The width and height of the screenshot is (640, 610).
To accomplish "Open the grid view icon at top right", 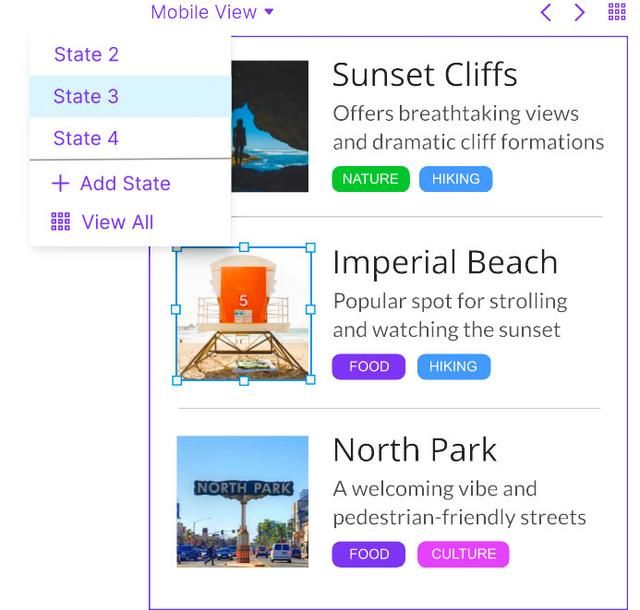I will click(617, 12).
